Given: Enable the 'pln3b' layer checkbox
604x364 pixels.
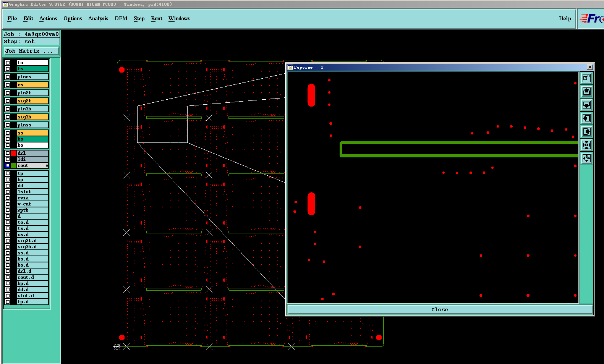Looking at the screenshot, I should [x=8, y=109].
